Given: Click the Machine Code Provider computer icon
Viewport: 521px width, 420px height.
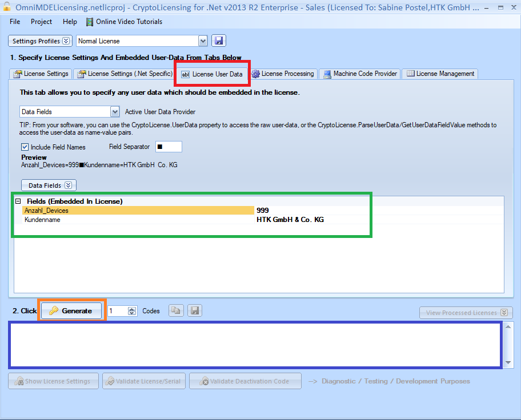Looking at the screenshot, I should [x=327, y=74].
